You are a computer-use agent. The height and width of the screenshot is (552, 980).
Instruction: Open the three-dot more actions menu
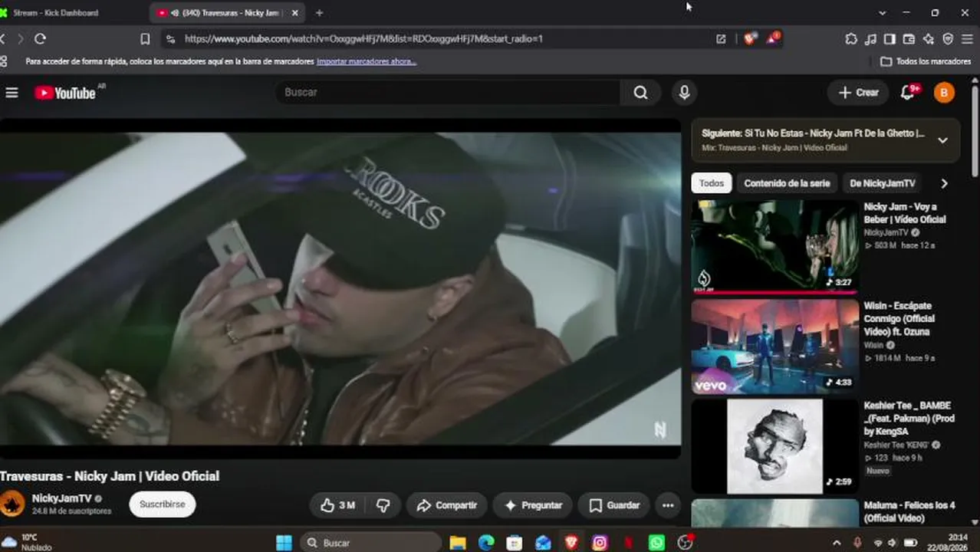point(668,505)
